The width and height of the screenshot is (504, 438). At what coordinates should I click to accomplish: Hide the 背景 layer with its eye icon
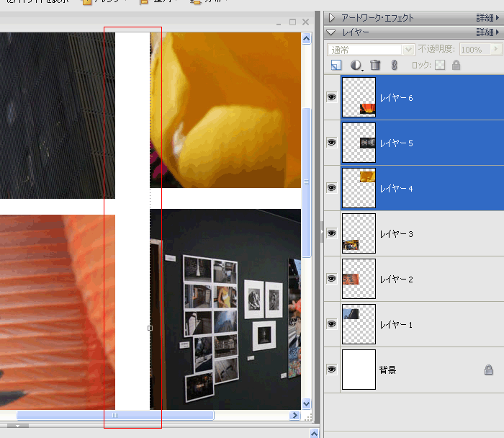pos(332,369)
